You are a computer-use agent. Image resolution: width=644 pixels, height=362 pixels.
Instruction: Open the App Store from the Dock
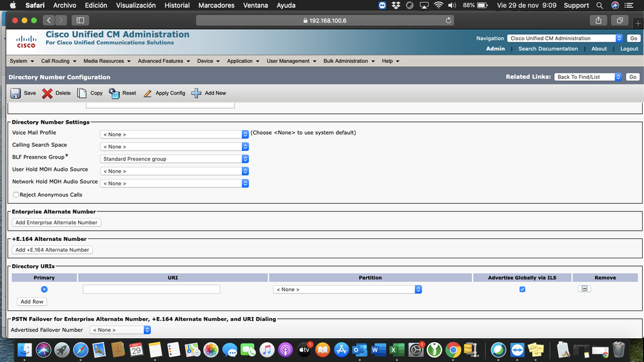pyautogui.click(x=341, y=350)
